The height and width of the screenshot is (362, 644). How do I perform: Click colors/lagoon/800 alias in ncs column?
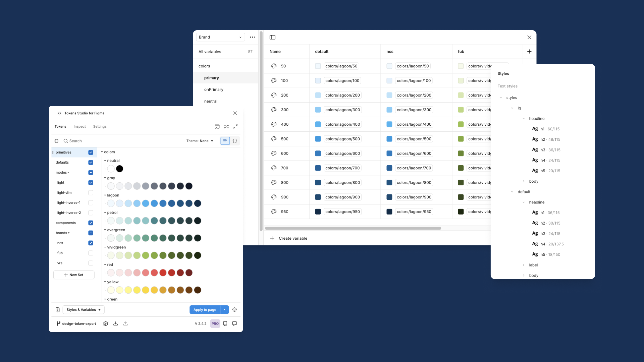[414, 183]
